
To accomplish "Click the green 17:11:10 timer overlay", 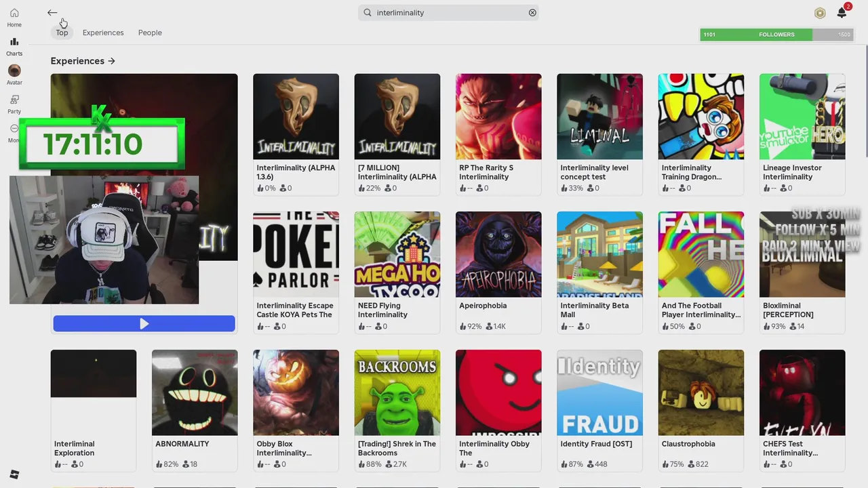I will click(102, 144).
